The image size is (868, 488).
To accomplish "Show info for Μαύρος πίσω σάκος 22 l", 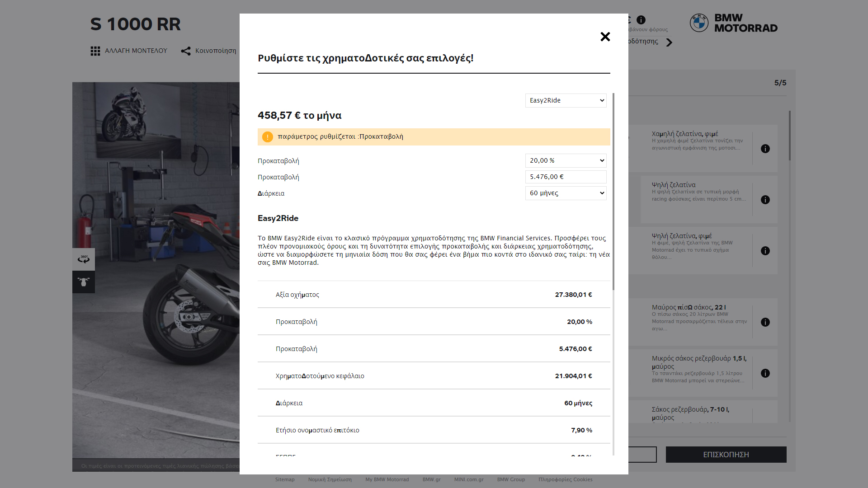I will [x=765, y=322].
